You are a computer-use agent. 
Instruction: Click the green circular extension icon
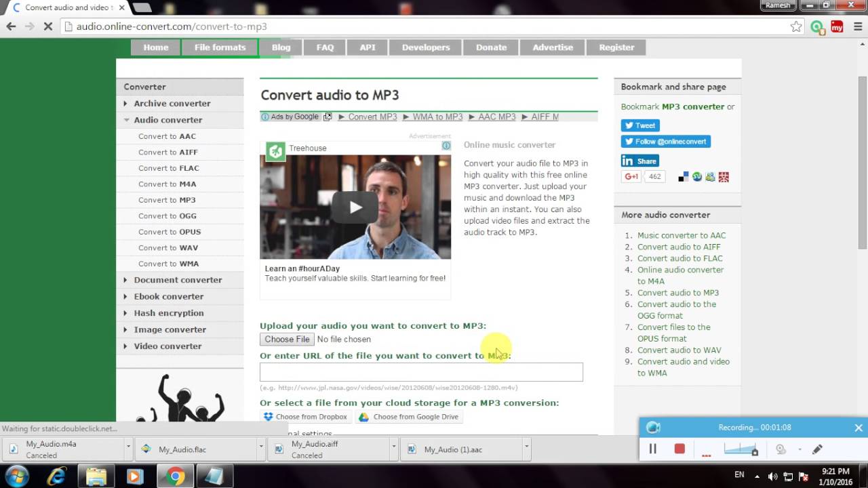[817, 27]
